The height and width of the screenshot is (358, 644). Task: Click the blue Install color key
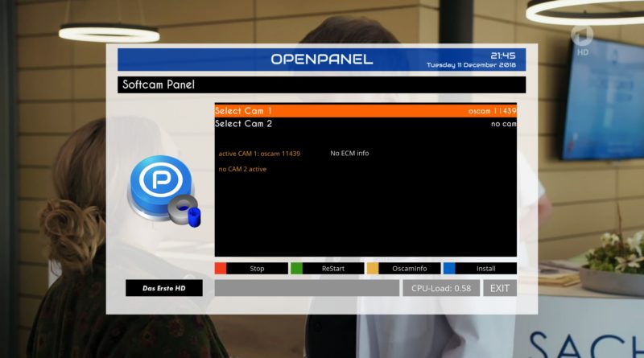tap(449, 269)
